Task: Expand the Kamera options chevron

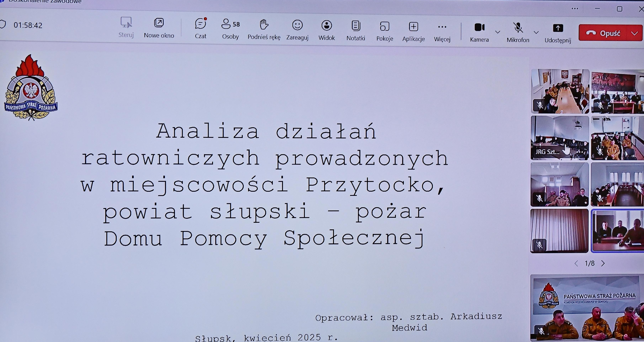Action: (x=498, y=32)
